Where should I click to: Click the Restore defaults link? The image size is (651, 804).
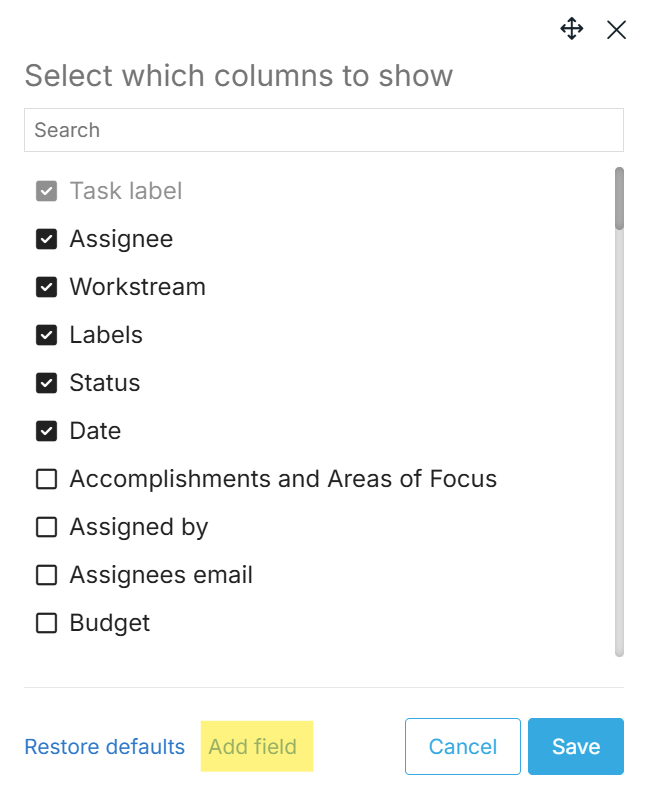point(105,747)
